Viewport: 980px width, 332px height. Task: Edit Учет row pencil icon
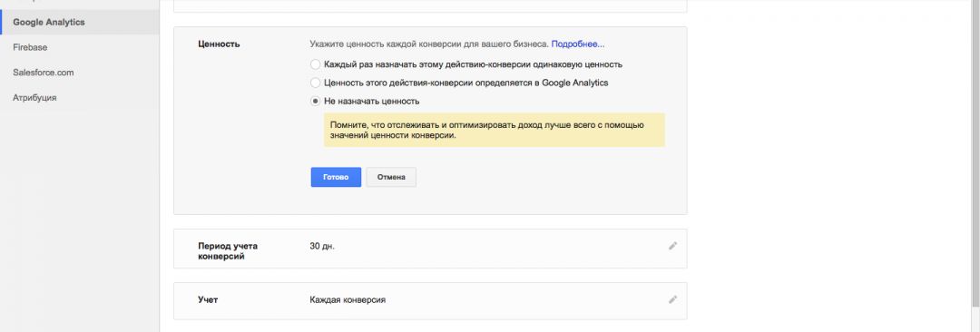click(x=672, y=299)
